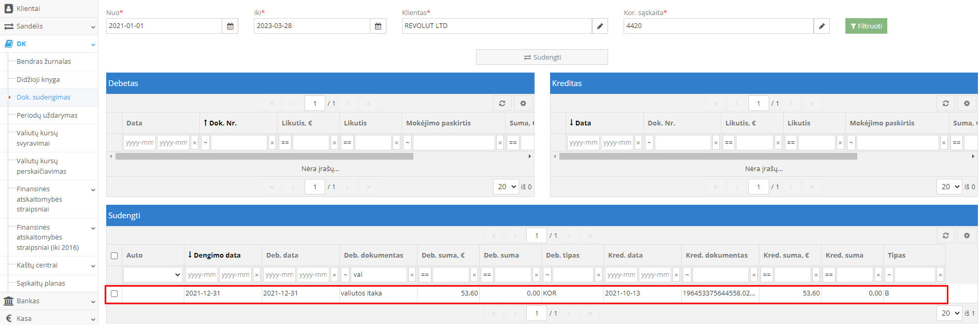Viewport: 980px width, 325px height.
Task: Open the Auto column filter dropdown
Action: pyautogui.click(x=153, y=275)
